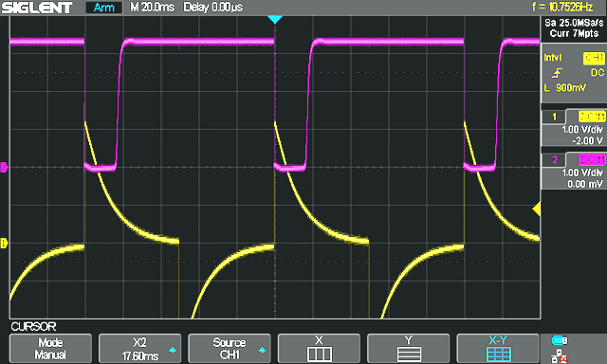This screenshot has width=607, height=364.
Task: Select the channel 2 tab
Action: click(554, 160)
